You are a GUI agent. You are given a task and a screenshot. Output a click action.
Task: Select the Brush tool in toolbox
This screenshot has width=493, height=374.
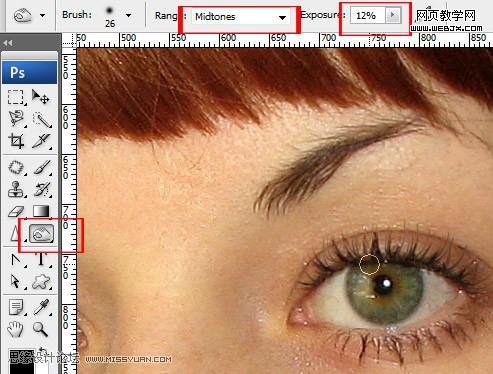coord(41,168)
